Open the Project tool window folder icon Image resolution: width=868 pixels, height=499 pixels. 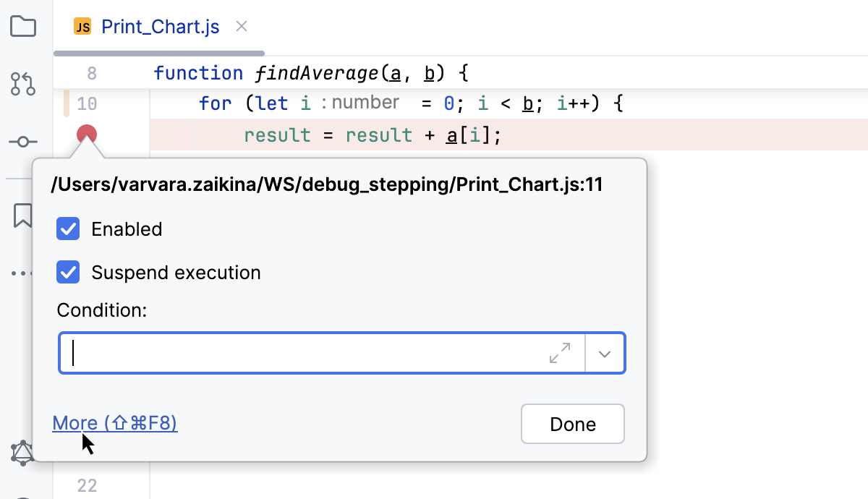[x=24, y=26]
